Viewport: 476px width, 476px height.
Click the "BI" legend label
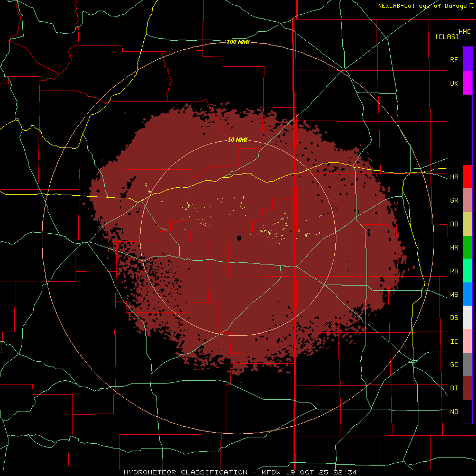tap(454, 388)
